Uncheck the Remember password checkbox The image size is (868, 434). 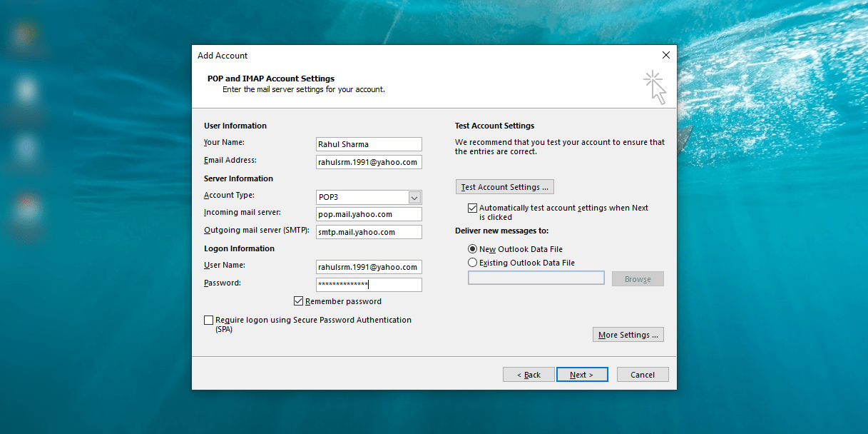pyautogui.click(x=299, y=301)
